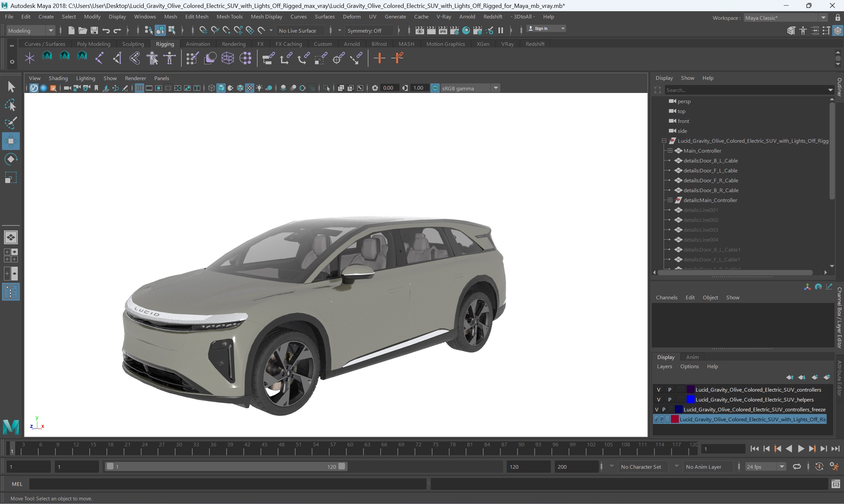Screen dimensions: 844x504
Task: Activate the Move tool
Action: 11,141
